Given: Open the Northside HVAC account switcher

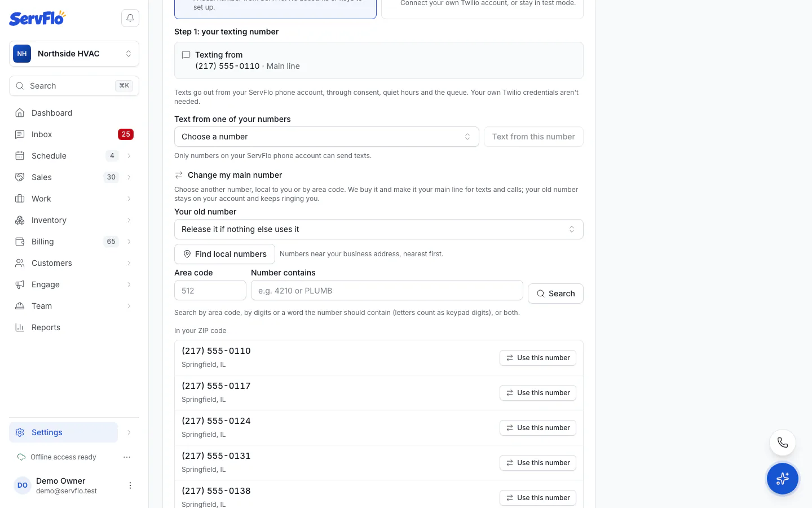Looking at the screenshot, I should (74, 54).
